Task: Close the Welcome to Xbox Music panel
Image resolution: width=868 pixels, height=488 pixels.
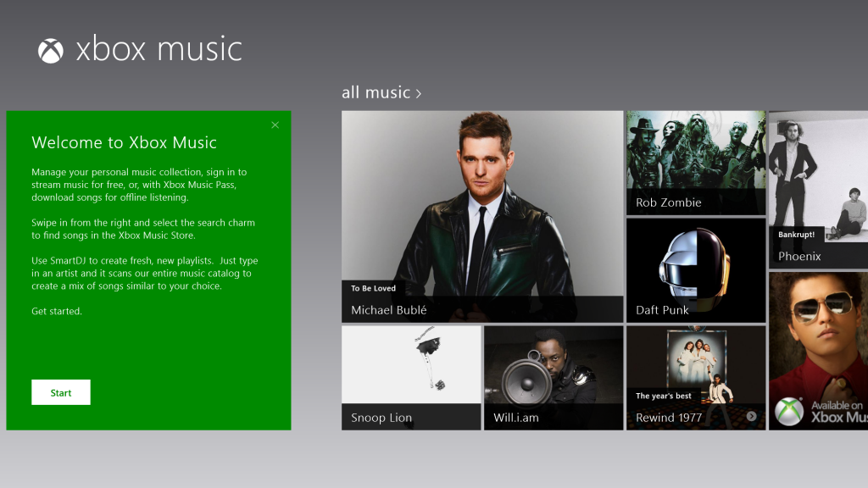Action: [x=275, y=125]
